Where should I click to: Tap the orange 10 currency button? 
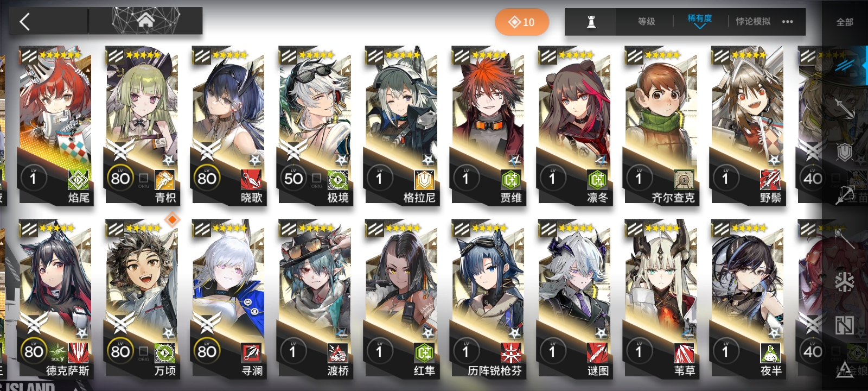coord(521,22)
